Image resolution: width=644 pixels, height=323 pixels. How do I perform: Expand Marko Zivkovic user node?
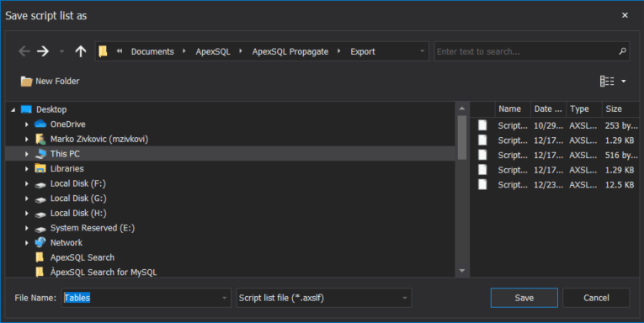click(27, 139)
